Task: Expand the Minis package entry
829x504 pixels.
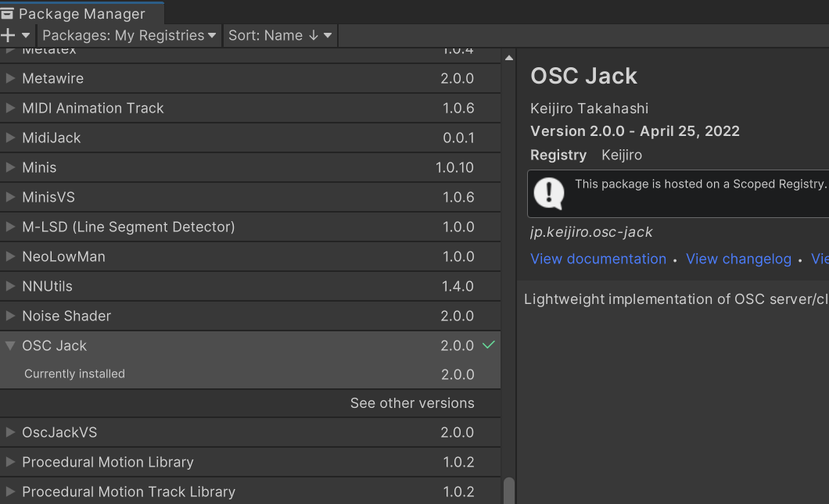Action: (10, 167)
